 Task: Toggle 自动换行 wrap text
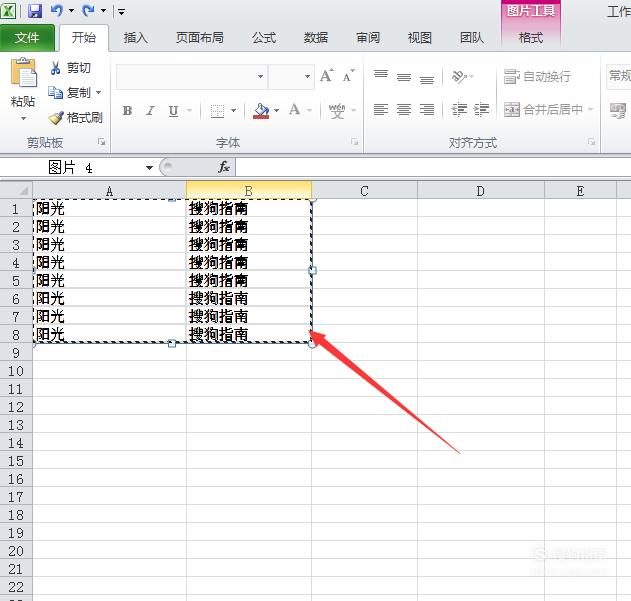[537, 76]
